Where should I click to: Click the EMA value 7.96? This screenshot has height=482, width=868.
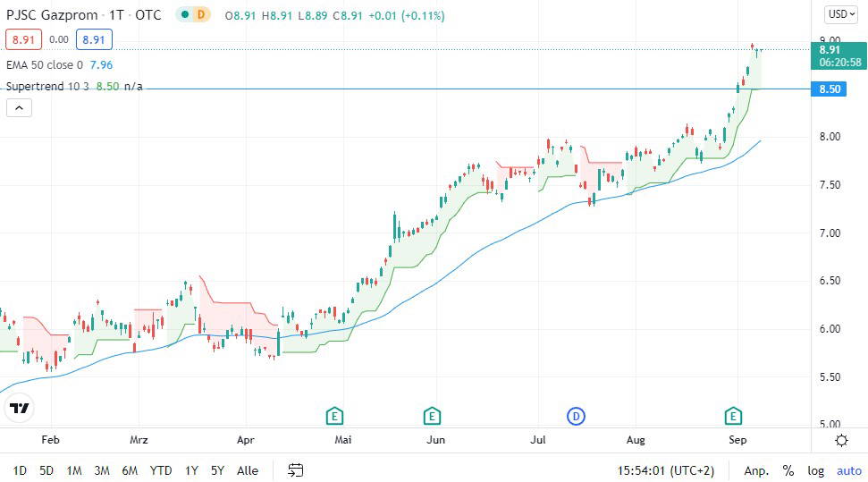tap(101, 64)
